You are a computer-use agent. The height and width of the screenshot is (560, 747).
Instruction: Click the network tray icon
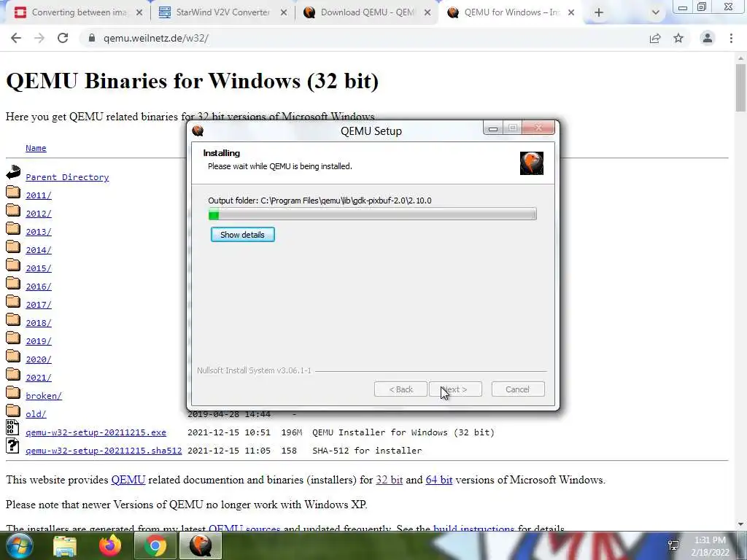pyautogui.click(x=673, y=545)
